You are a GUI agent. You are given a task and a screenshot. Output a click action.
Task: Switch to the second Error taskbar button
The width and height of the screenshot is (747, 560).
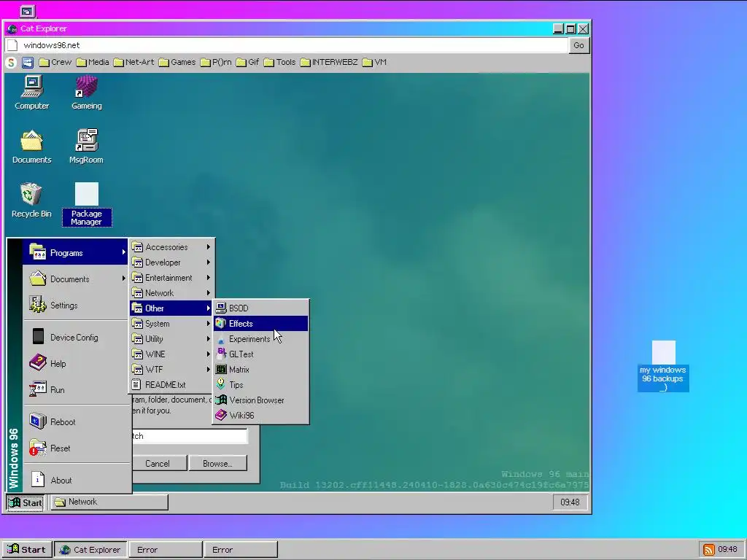point(241,550)
